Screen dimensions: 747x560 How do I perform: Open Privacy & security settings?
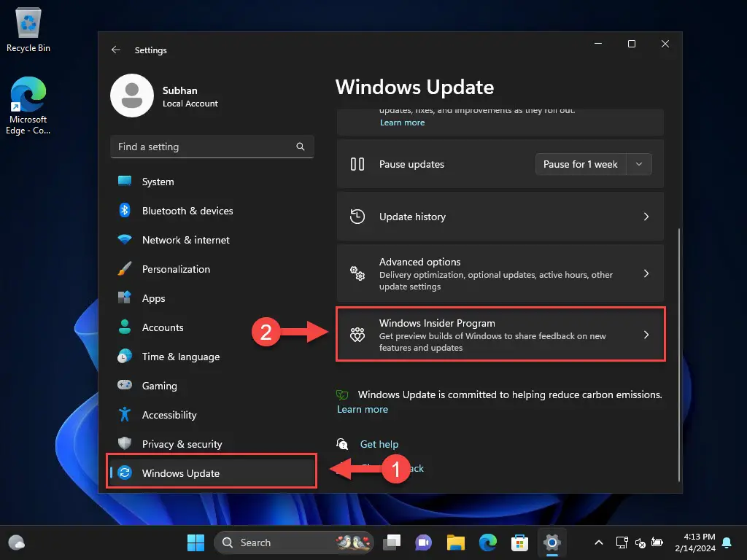click(x=182, y=444)
